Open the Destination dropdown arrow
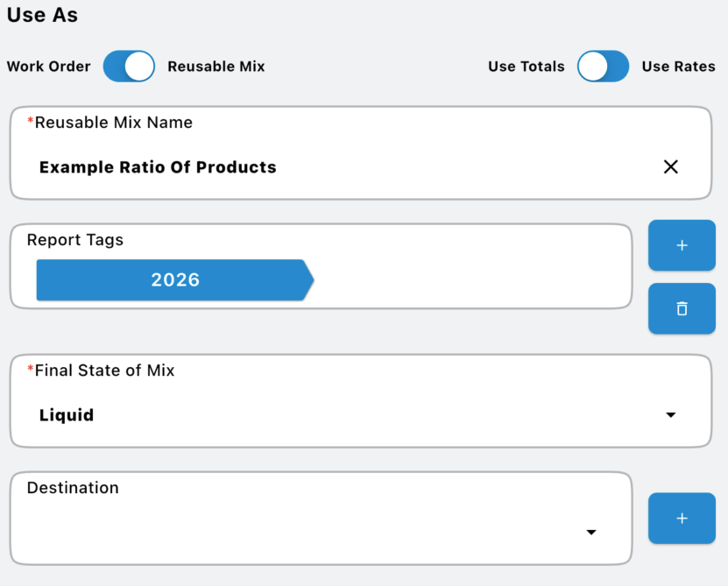This screenshot has height=586, width=728. point(591,533)
